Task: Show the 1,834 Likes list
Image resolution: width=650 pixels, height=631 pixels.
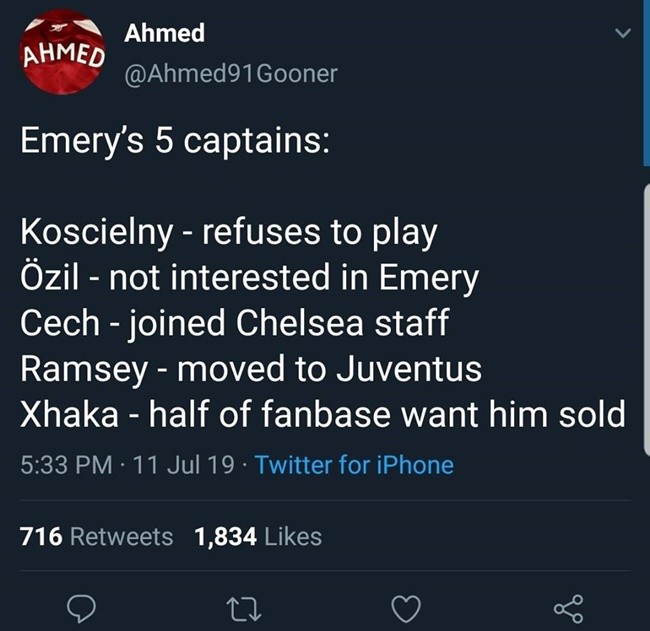Action: [x=258, y=537]
